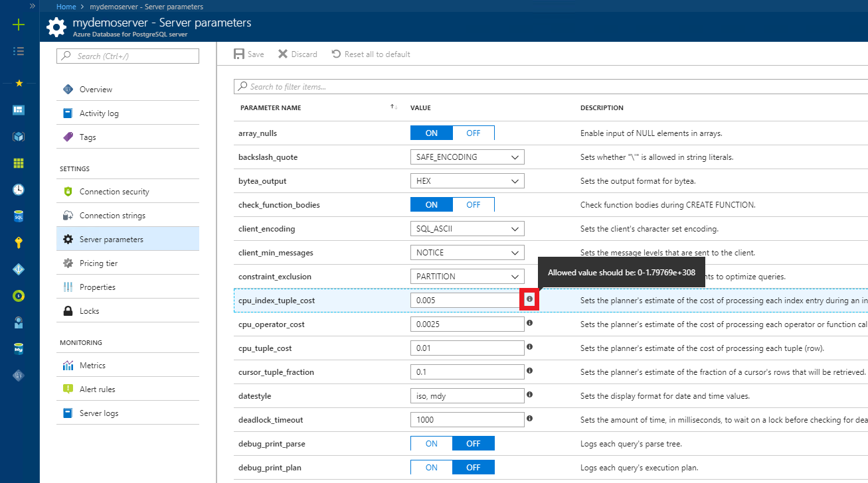Click the green plus Create a resource icon
This screenshot has width=868, height=483.
[x=19, y=25]
